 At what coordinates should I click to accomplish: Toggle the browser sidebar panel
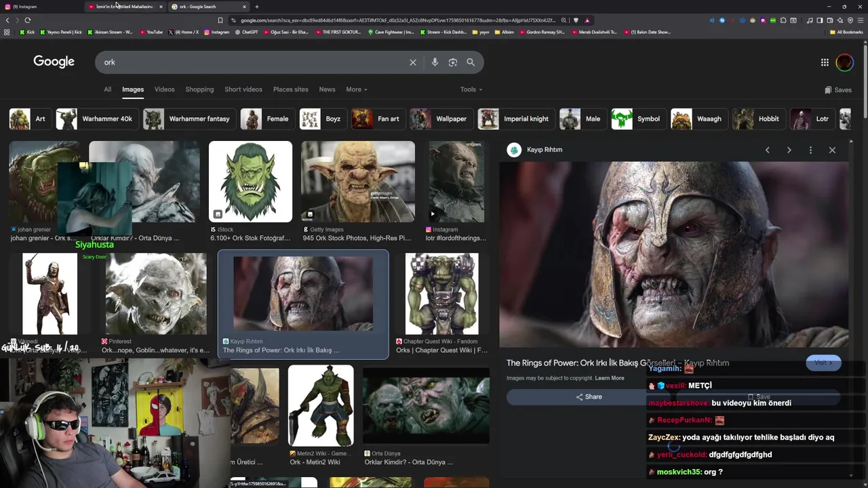point(819,20)
